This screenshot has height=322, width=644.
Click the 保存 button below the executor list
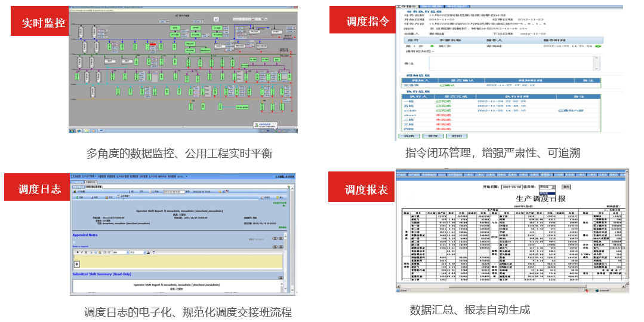433,136
